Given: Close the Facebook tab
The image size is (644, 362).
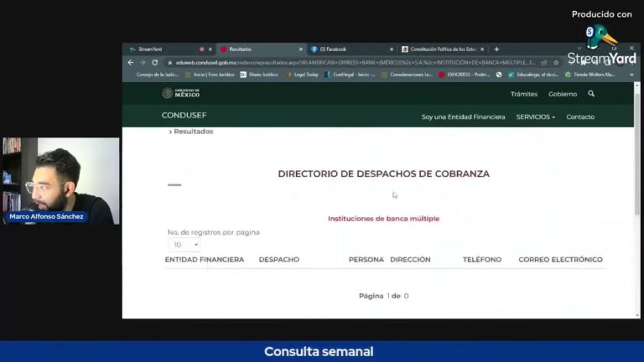Looking at the screenshot, I should (392, 49).
